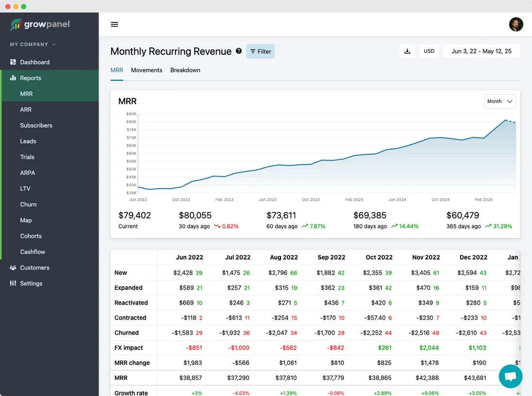Open the Month interval dropdown

click(x=499, y=102)
